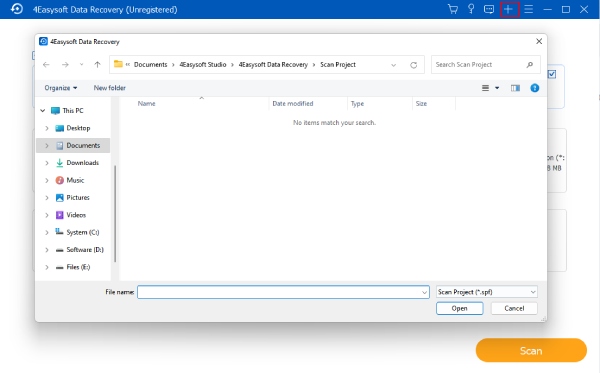600x373 pixels.
Task: Expand the Pictures tree node
Action: [47, 198]
